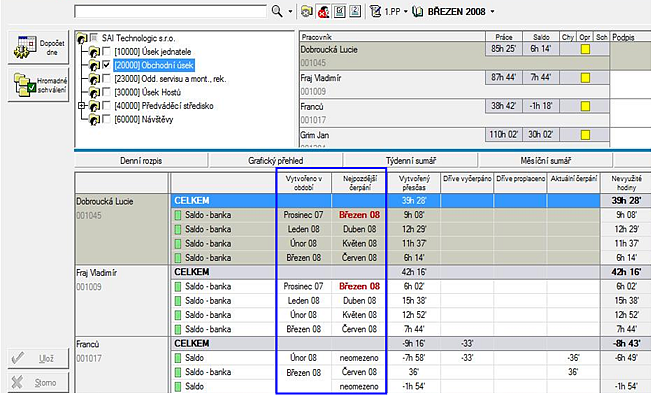The image size is (653, 396).
Task: Click the Pracovník column header
Action: click(x=392, y=37)
